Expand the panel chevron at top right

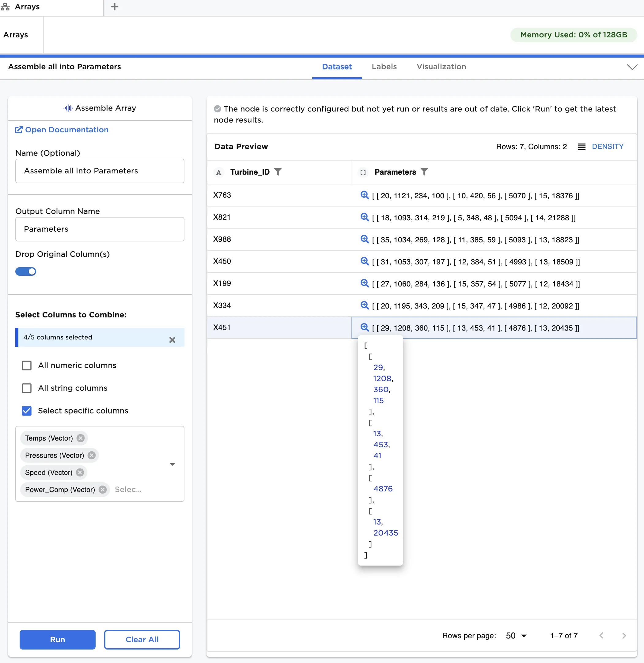632,67
